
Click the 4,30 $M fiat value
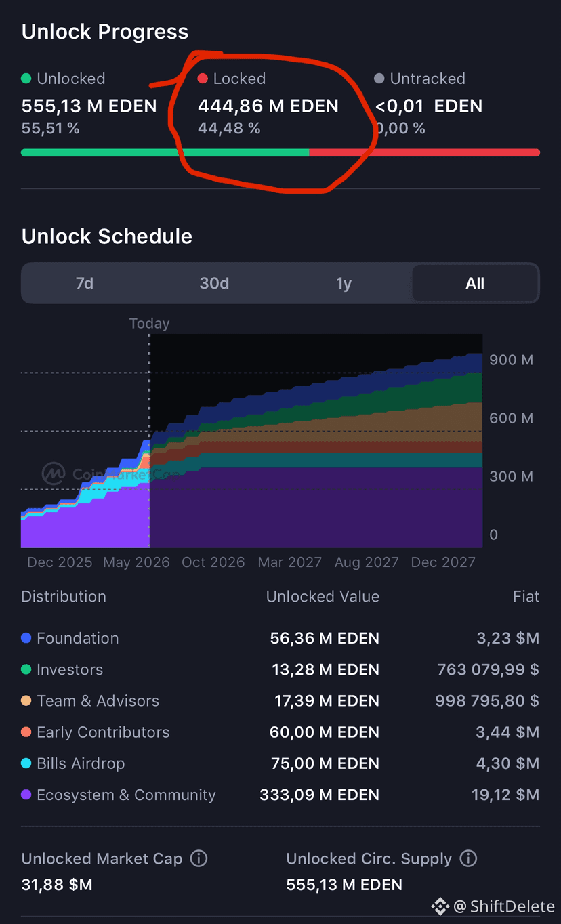pyautogui.click(x=508, y=763)
